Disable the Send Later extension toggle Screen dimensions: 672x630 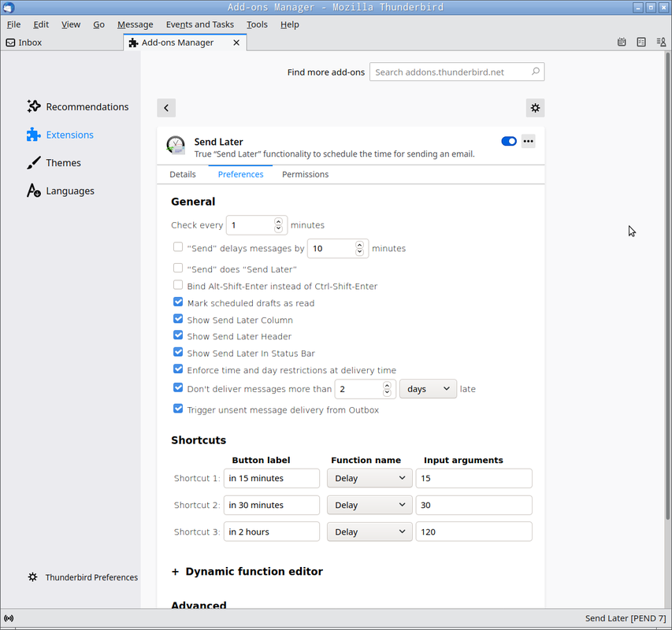tap(509, 141)
